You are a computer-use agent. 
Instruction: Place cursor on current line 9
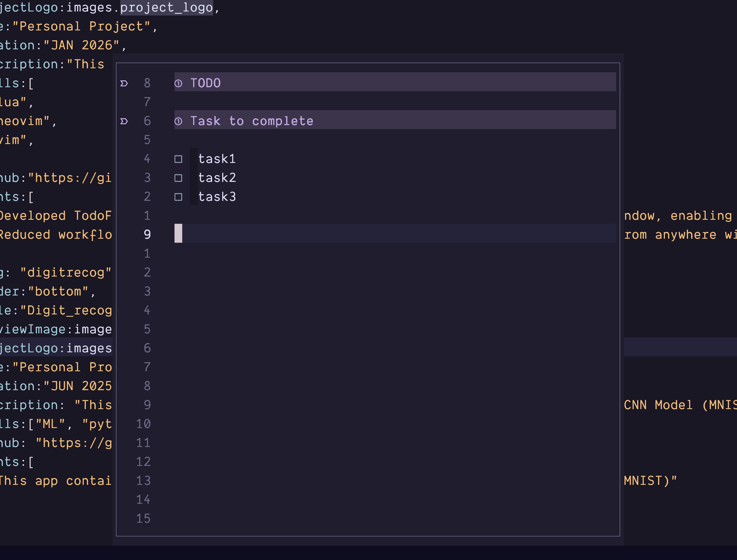[395, 233]
